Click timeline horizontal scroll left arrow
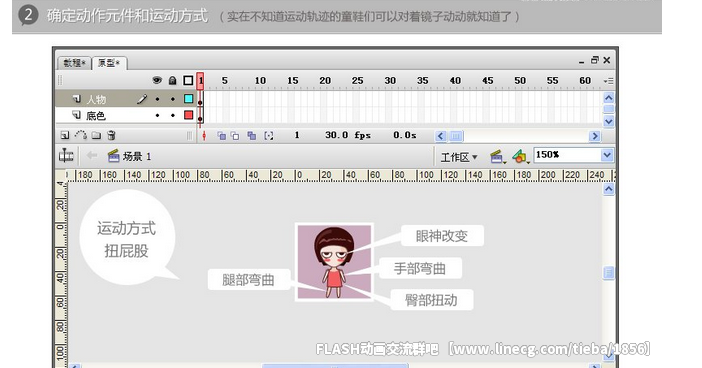The width and height of the screenshot is (702, 368). (x=441, y=136)
